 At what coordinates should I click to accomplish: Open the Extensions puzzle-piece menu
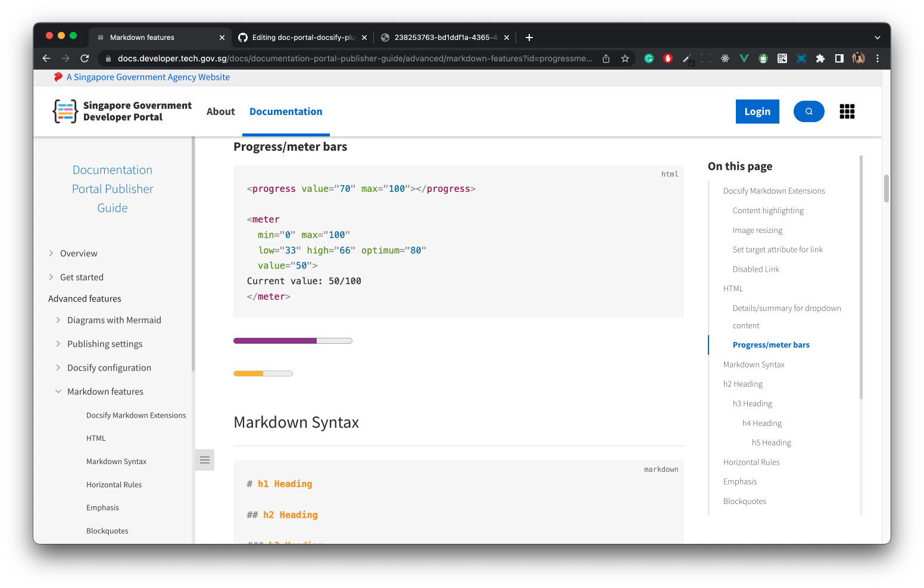tap(820, 58)
